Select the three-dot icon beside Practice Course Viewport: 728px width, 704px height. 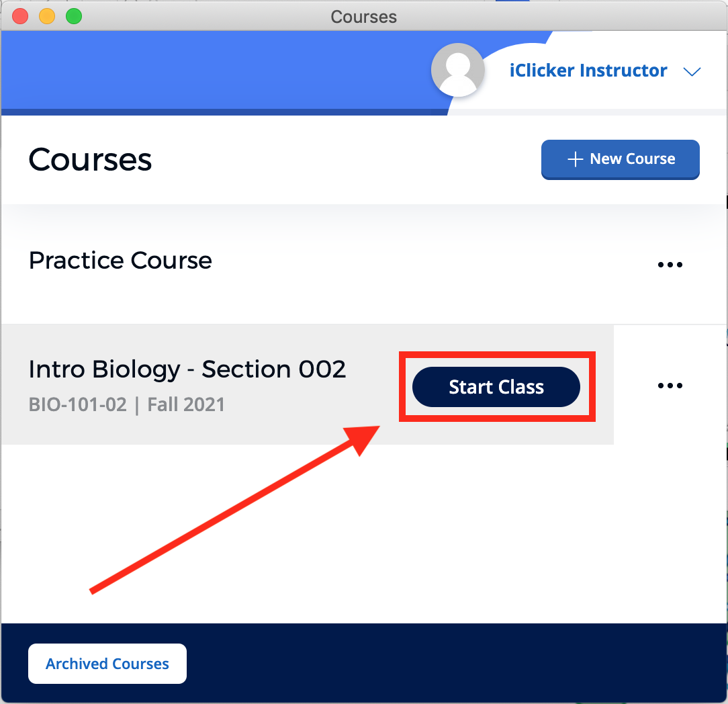pos(670,264)
